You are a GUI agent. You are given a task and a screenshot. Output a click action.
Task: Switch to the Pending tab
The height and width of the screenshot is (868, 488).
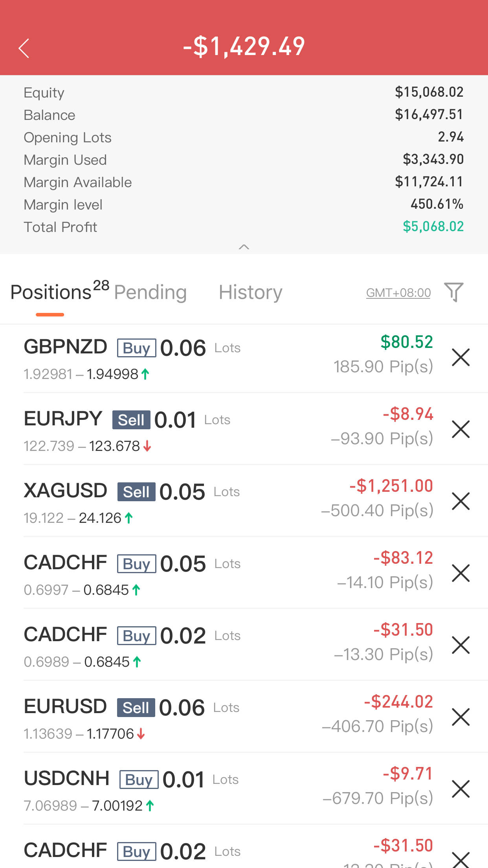click(150, 292)
